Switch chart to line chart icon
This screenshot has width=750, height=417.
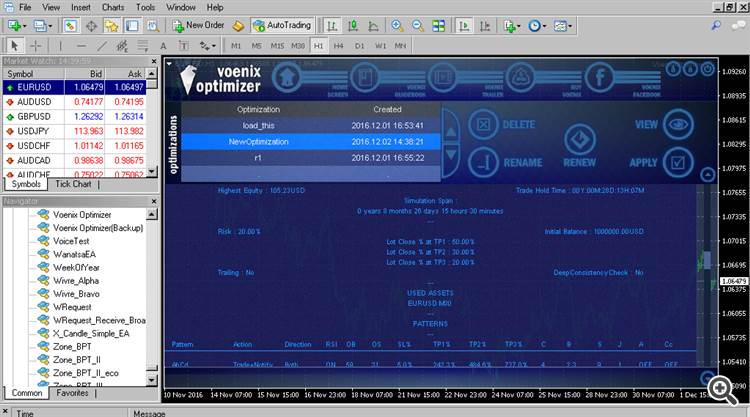pos(374,26)
